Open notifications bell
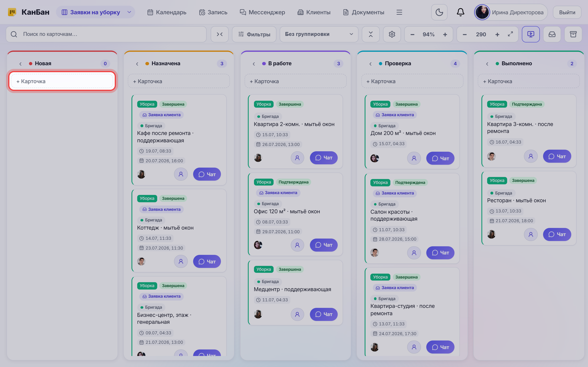 pyautogui.click(x=460, y=12)
